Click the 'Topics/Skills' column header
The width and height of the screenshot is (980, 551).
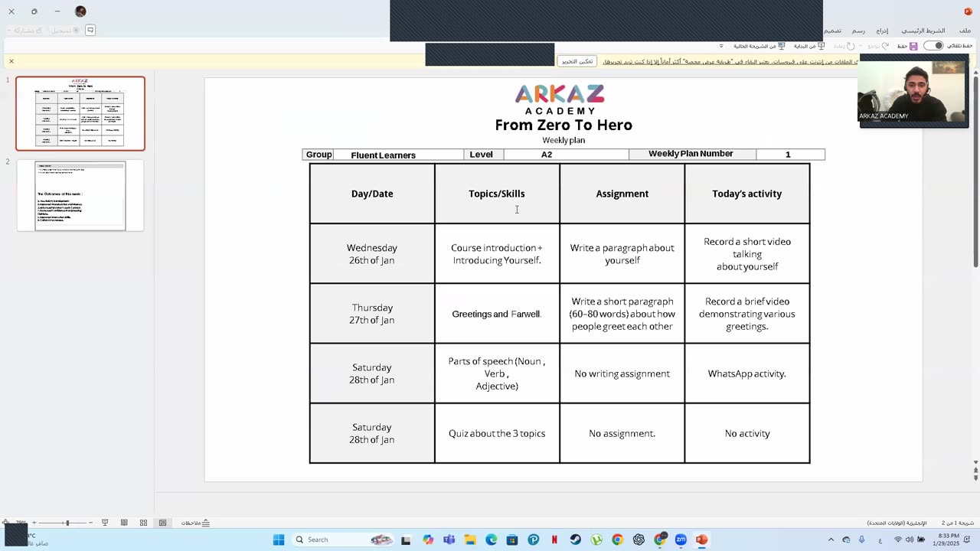click(x=497, y=194)
